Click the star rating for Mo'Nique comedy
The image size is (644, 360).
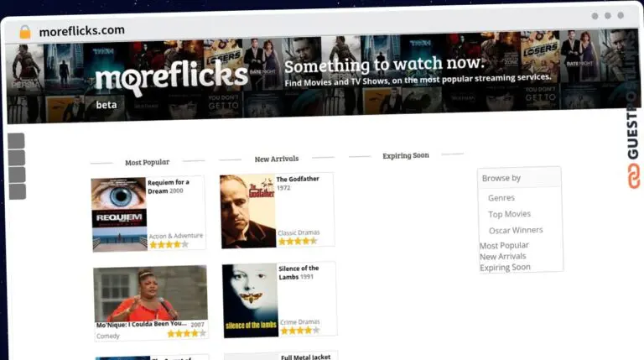(186, 333)
